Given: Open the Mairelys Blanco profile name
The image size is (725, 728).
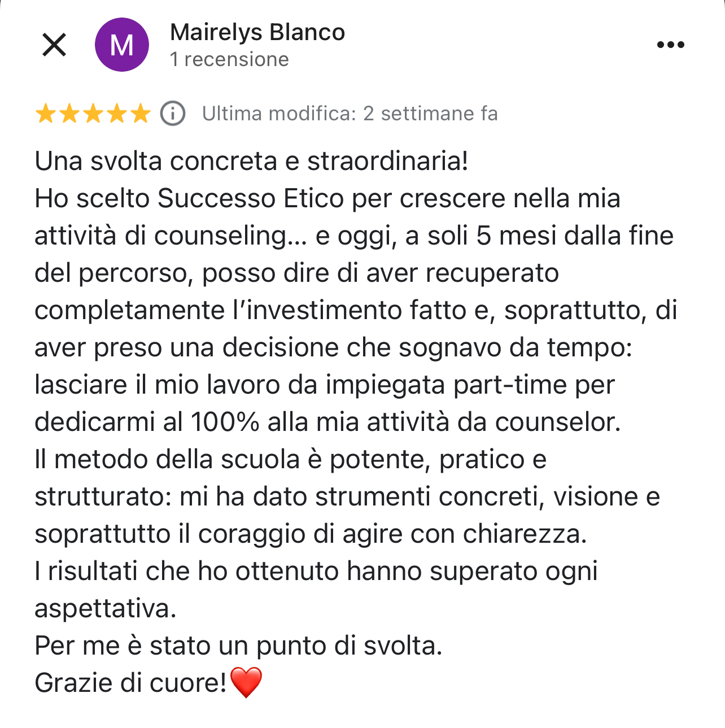Looking at the screenshot, I should pos(257,33).
